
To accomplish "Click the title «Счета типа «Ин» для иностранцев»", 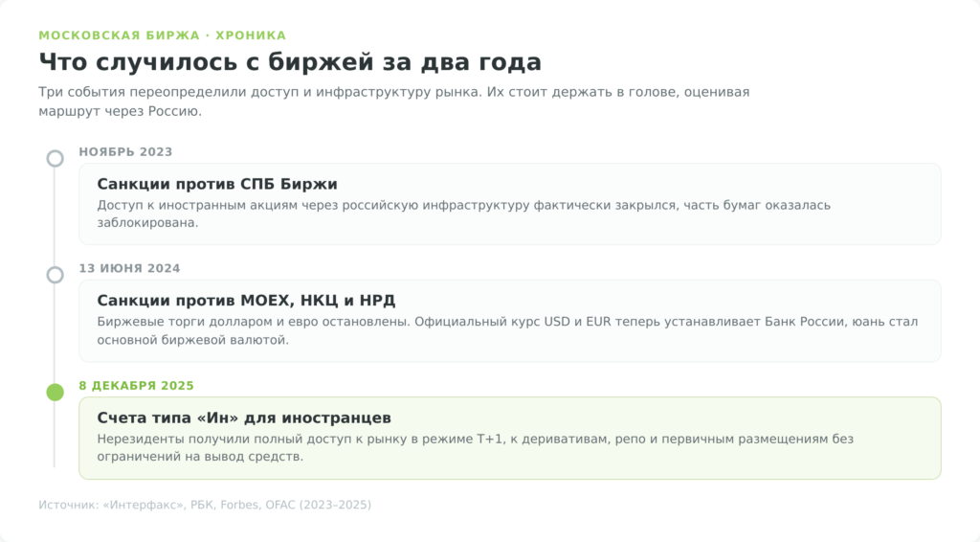I will pos(244,418).
